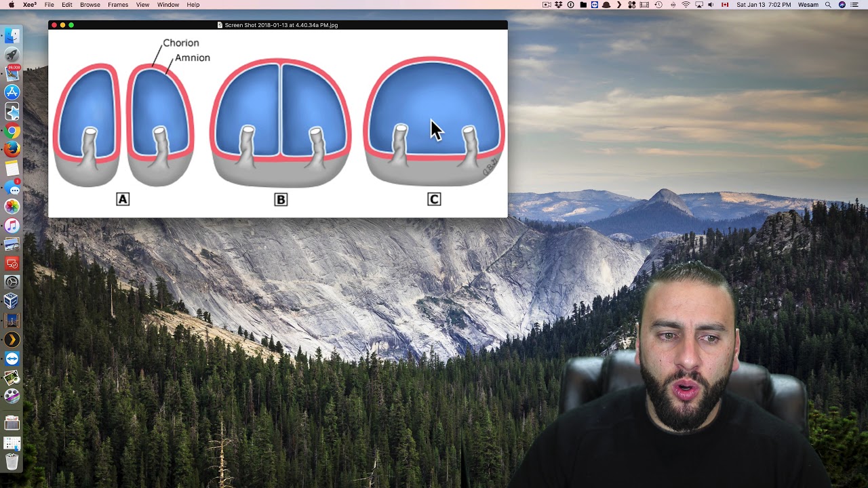Viewport: 868px width, 488px height.
Task: Click the TeamViewer menu bar icon
Action: (595, 5)
